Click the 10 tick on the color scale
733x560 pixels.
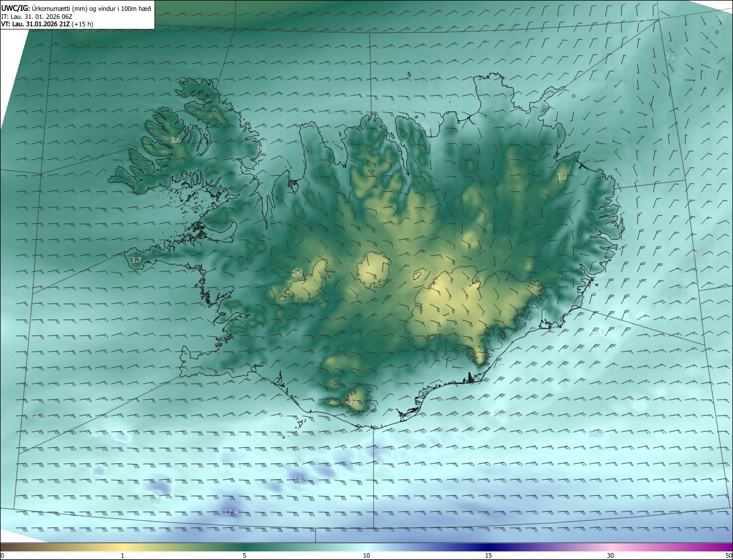tap(366, 555)
